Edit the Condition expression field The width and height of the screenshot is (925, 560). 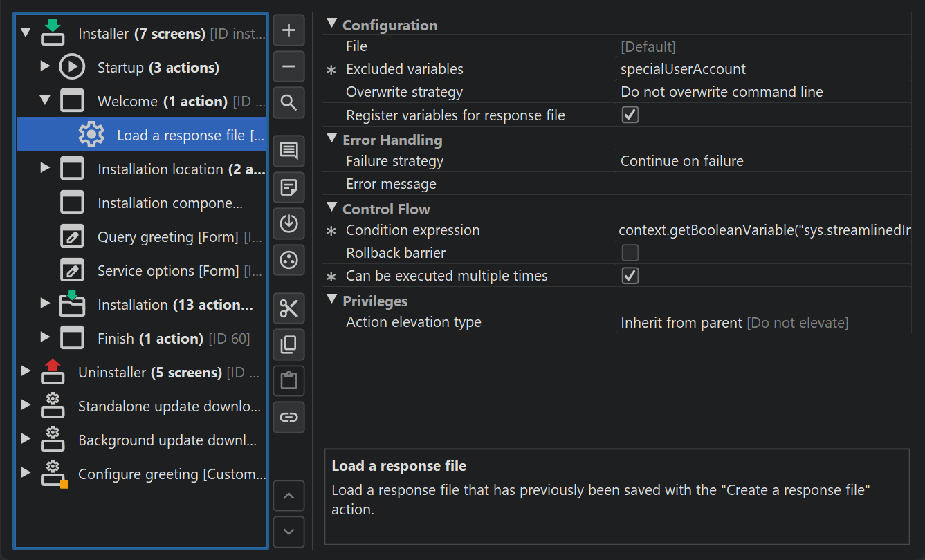click(x=761, y=230)
